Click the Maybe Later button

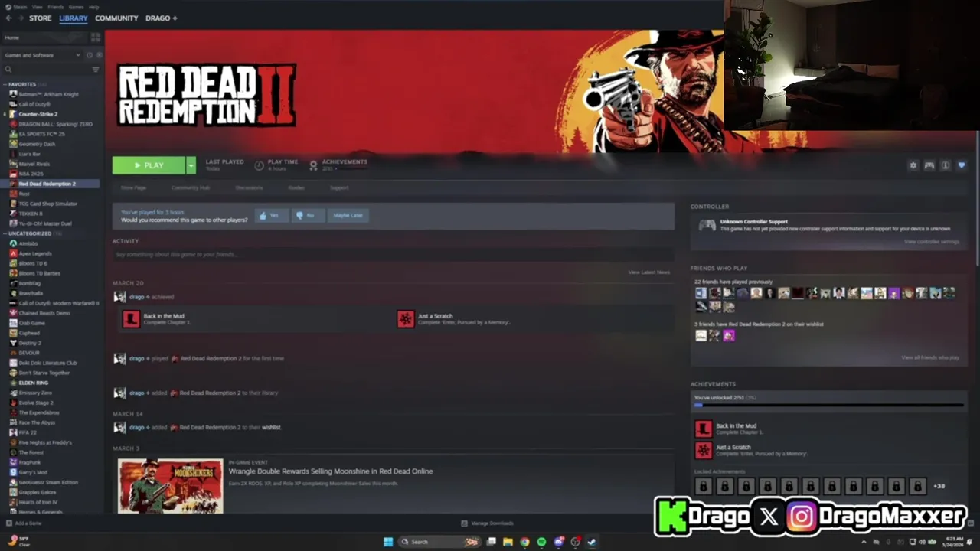(x=348, y=216)
